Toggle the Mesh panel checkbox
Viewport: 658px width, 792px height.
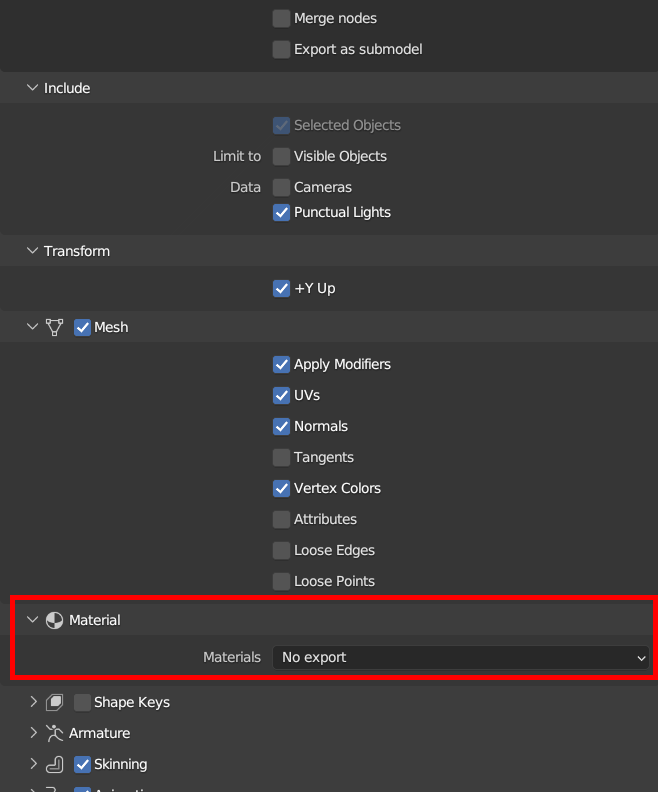pos(83,327)
